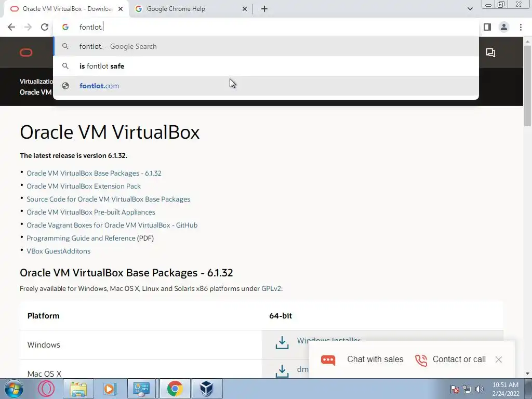The width and height of the screenshot is (532, 399).
Task: Expand the tab search dropdown arrow
Action: 470,9
